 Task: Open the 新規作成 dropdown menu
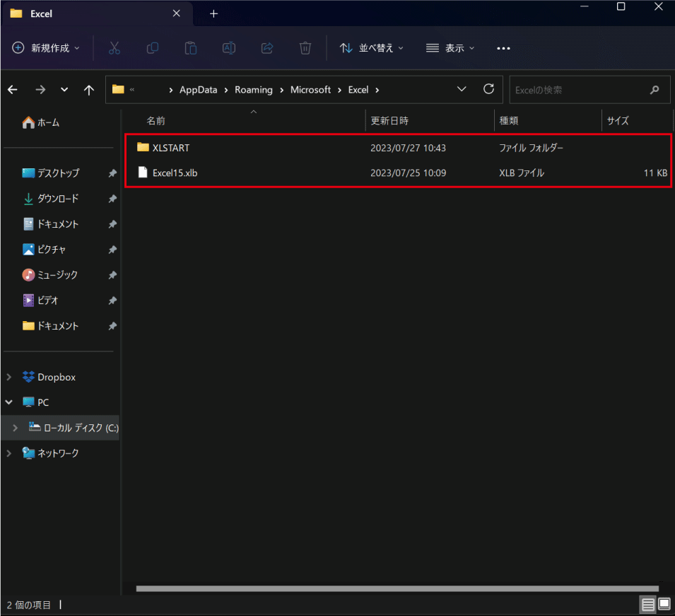47,48
